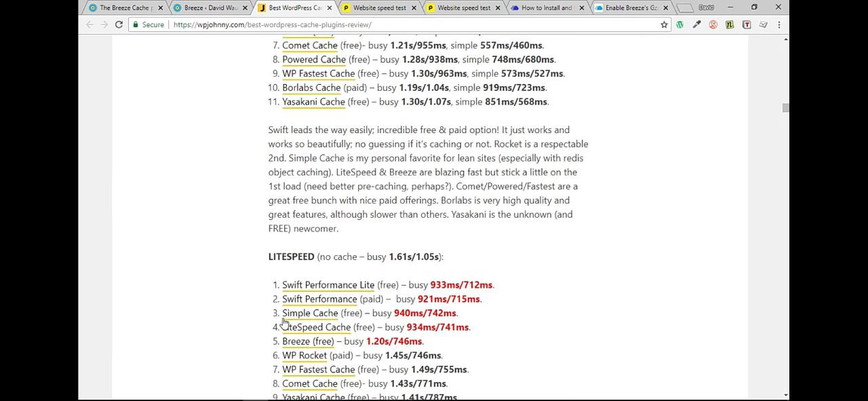Open Swift Performance Lite link
This screenshot has height=401, width=868.
pos(328,285)
